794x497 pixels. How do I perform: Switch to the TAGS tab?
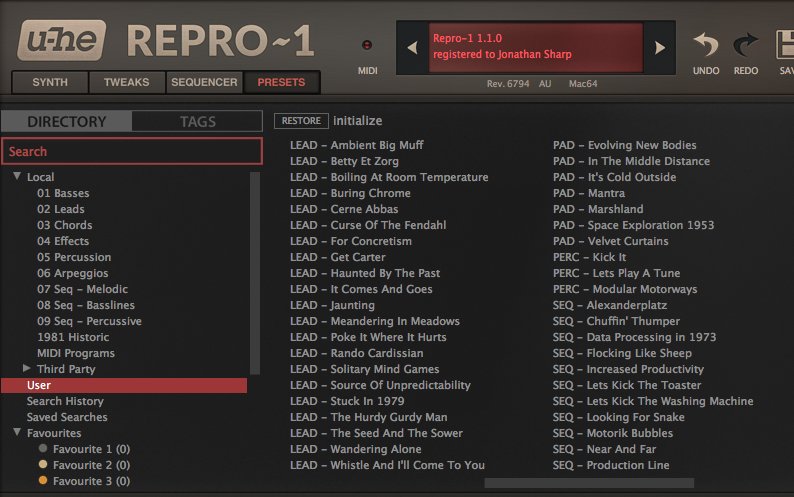point(197,122)
